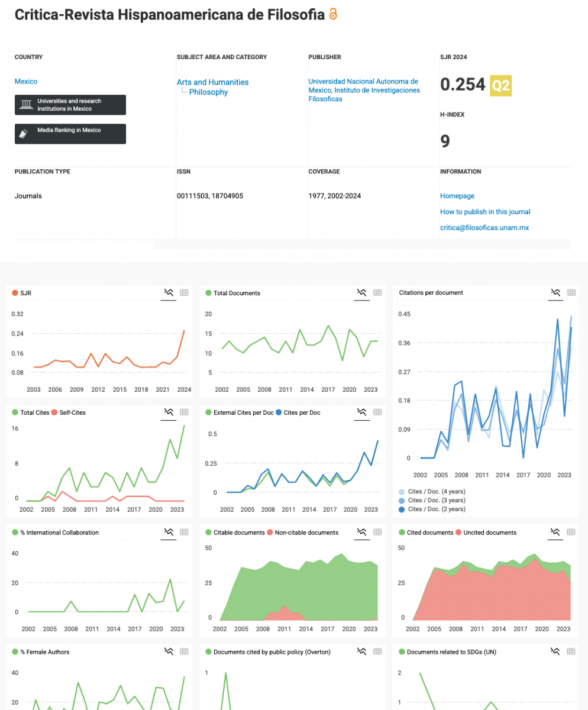588x710 pixels.
Task: Click the % International Collaboration chart label
Action: click(x=59, y=532)
